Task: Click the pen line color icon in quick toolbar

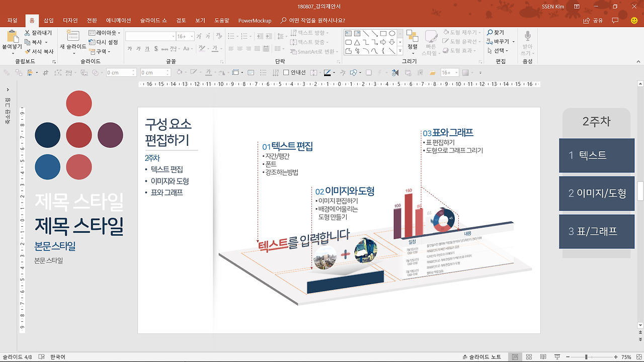Action: coord(327,72)
